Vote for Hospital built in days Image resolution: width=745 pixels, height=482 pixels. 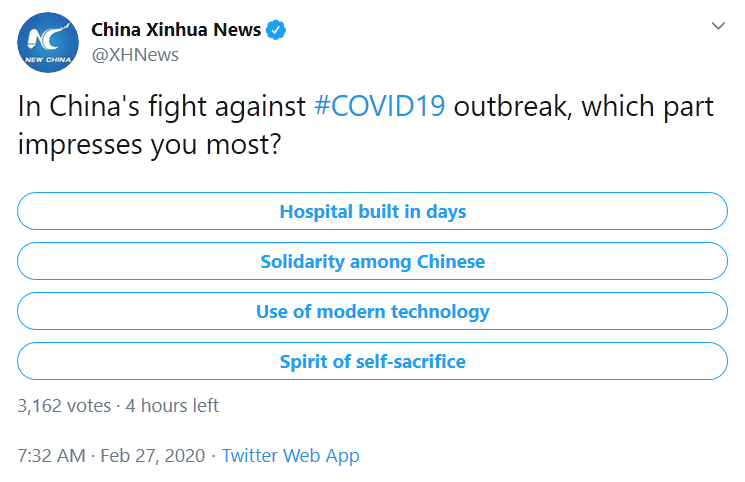click(x=372, y=211)
